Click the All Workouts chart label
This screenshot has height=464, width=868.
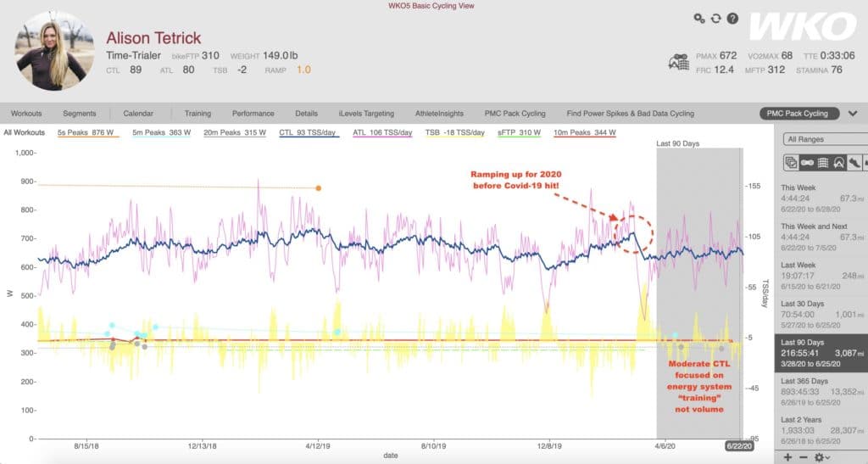point(24,133)
